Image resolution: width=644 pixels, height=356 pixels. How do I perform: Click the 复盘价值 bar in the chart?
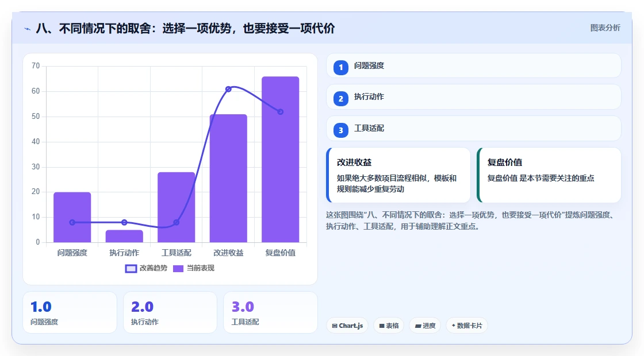coord(281,160)
